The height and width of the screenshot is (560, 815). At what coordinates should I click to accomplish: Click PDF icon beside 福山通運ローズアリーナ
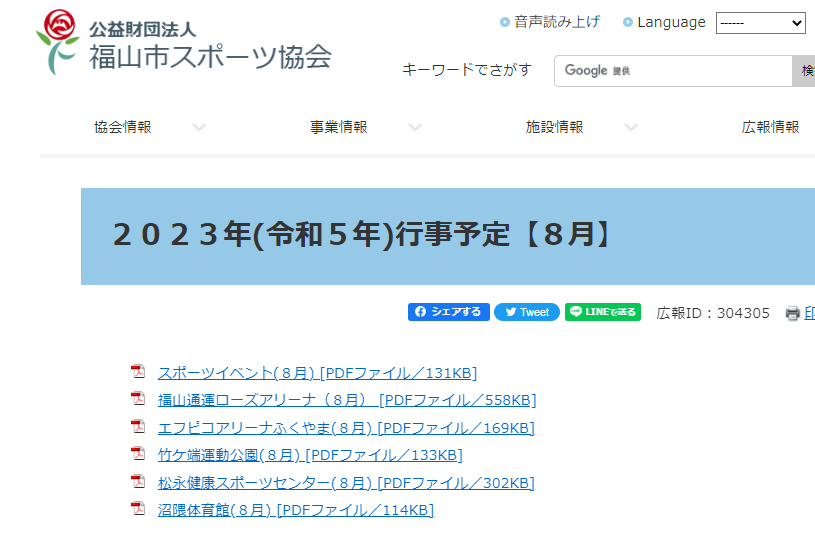tap(138, 399)
